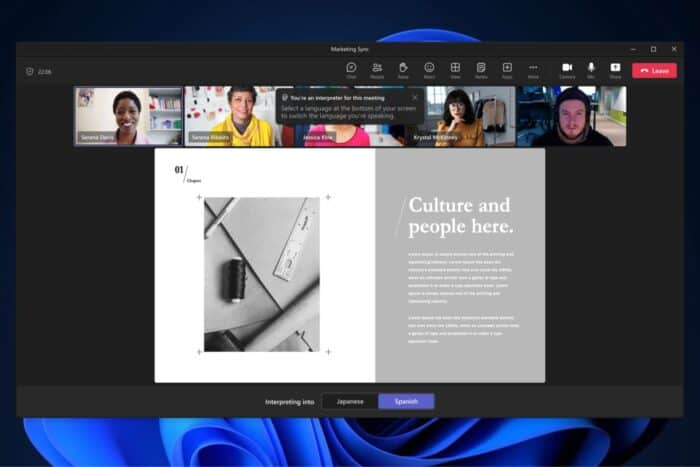
Task: Click the shield security icon
Action: pos(30,71)
